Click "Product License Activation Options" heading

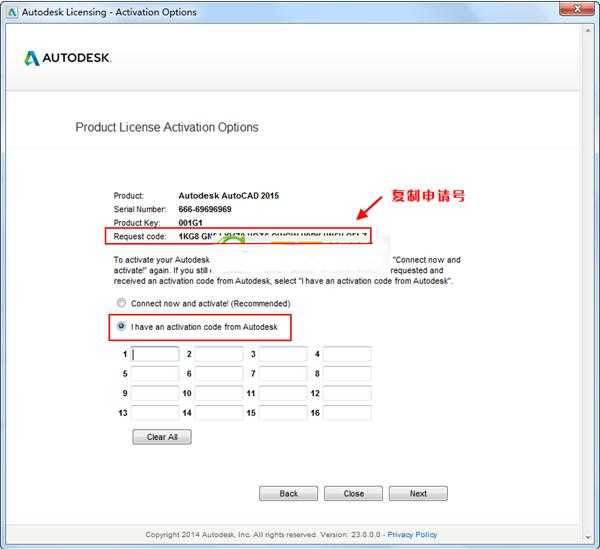pyautogui.click(x=167, y=127)
